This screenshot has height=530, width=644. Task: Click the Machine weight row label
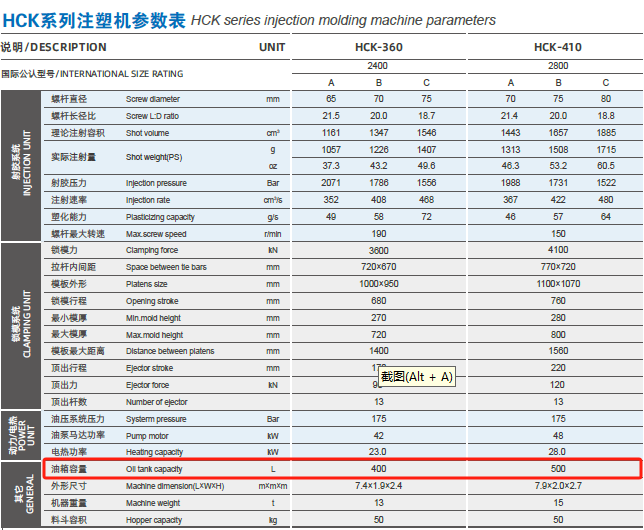pyautogui.click(x=153, y=503)
